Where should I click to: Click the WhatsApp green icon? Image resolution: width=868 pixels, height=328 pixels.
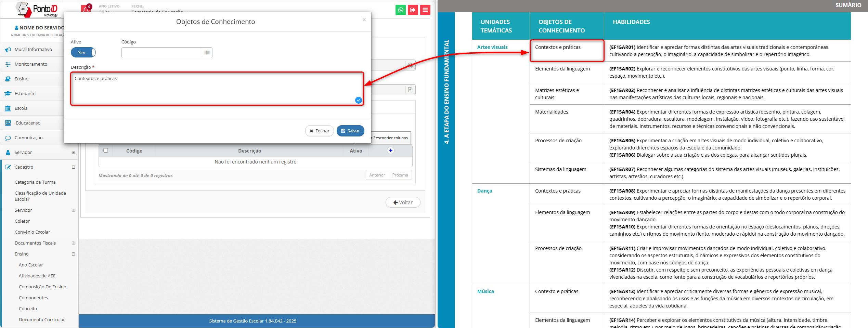(400, 10)
